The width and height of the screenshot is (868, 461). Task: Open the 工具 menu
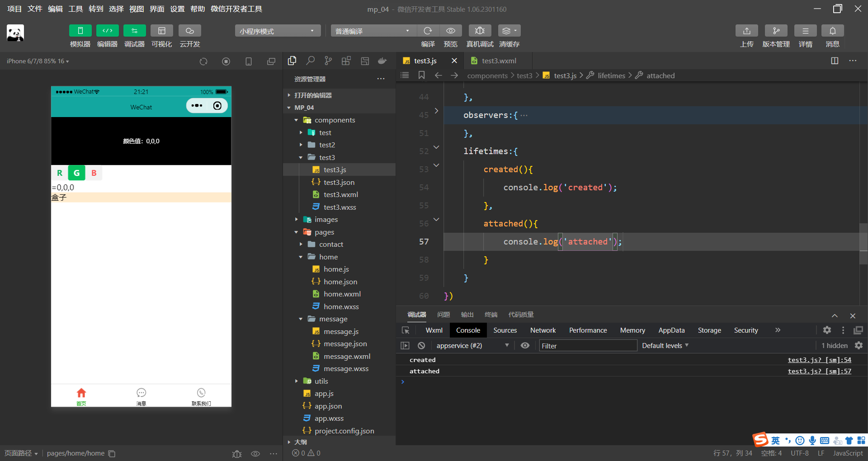(x=75, y=9)
